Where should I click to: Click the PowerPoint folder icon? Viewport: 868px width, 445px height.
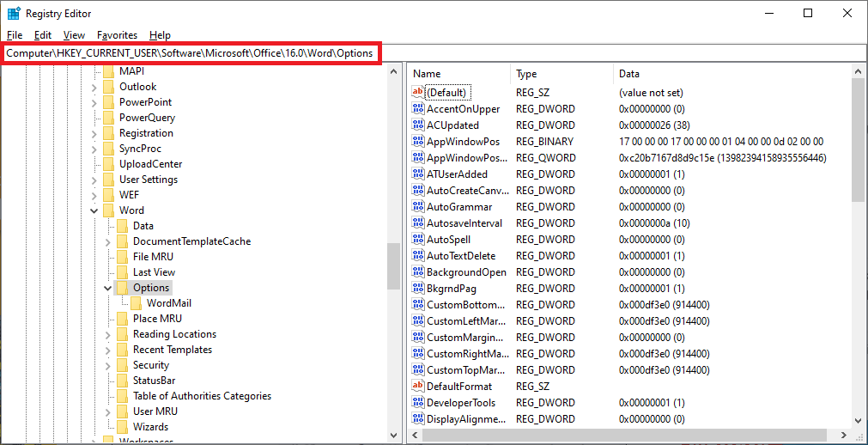[108, 102]
